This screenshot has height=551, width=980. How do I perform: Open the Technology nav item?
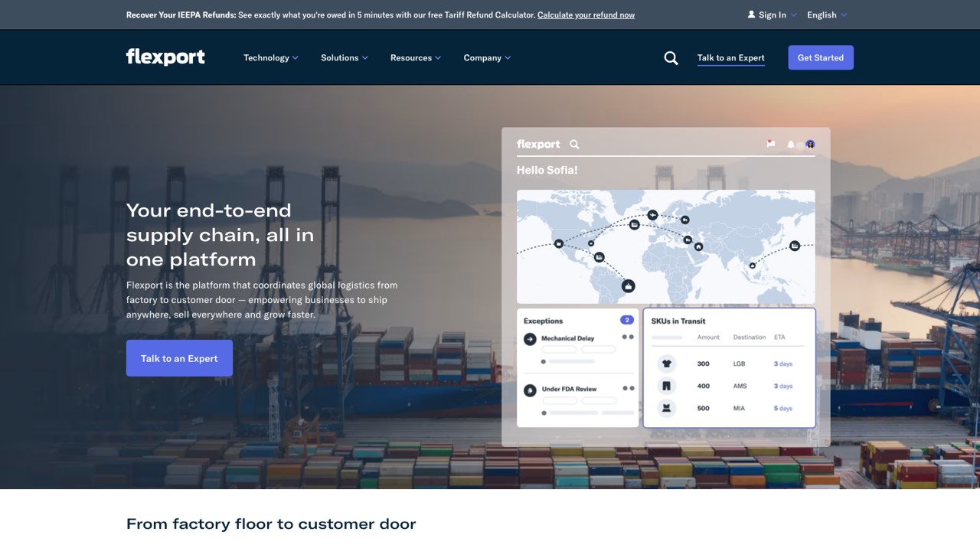[x=266, y=57]
